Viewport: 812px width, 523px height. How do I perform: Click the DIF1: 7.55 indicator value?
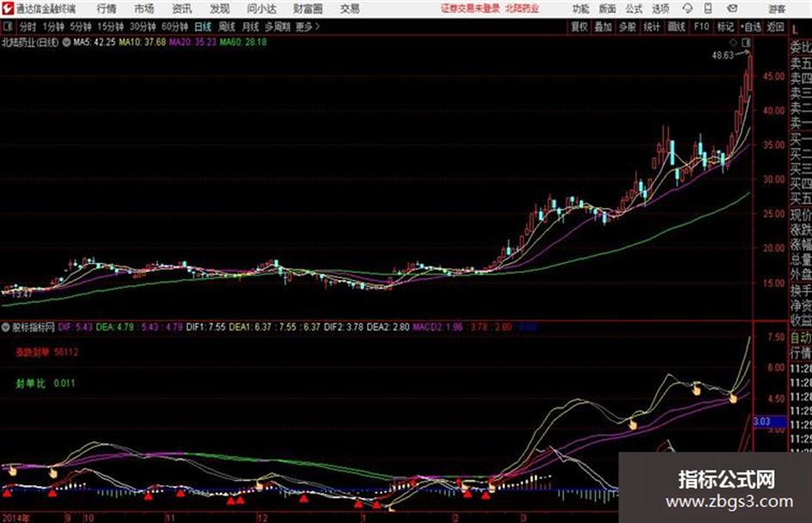click(206, 327)
